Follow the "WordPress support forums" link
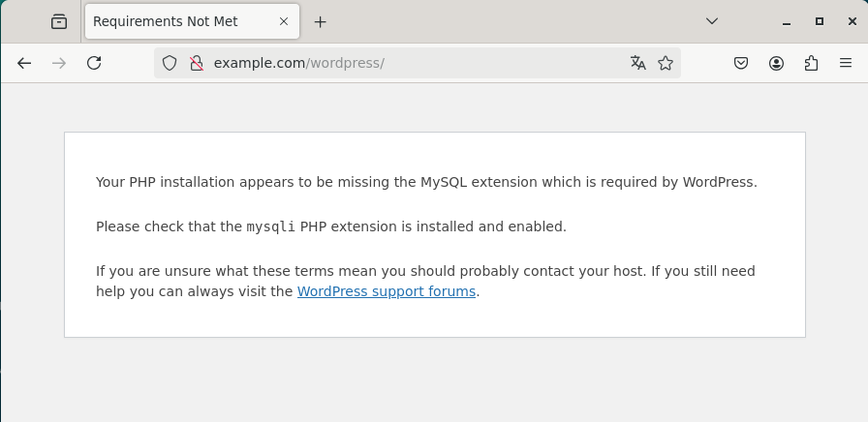 coord(386,291)
